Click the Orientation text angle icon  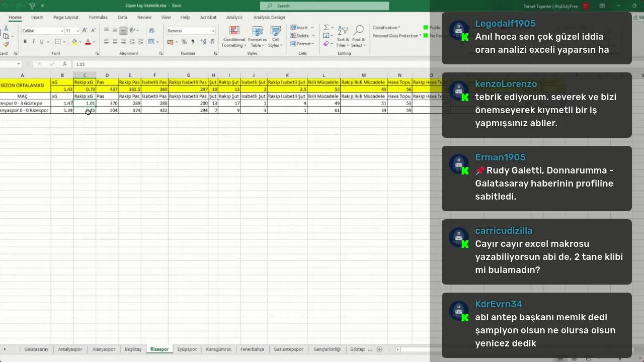click(x=133, y=31)
